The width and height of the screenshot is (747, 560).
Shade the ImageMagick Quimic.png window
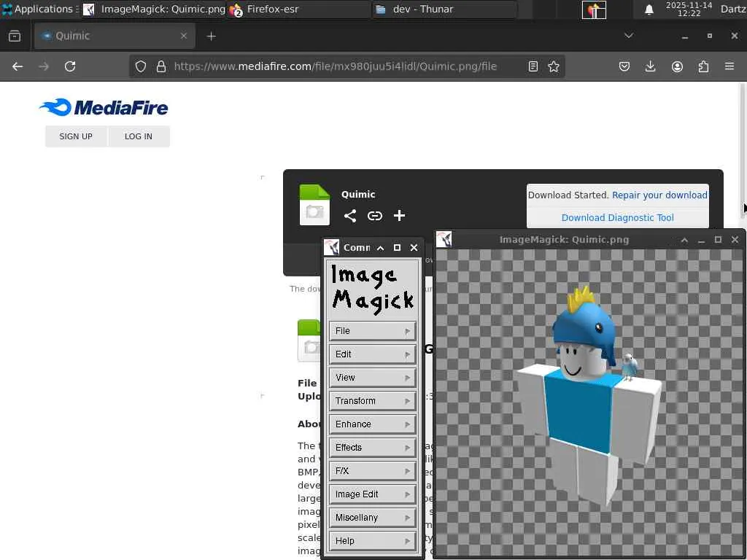[684, 240]
